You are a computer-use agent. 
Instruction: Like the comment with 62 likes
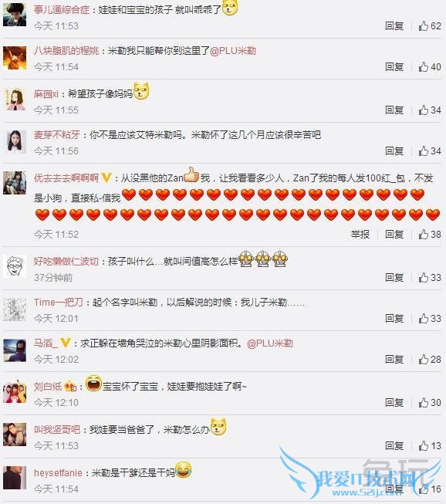click(430, 25)
